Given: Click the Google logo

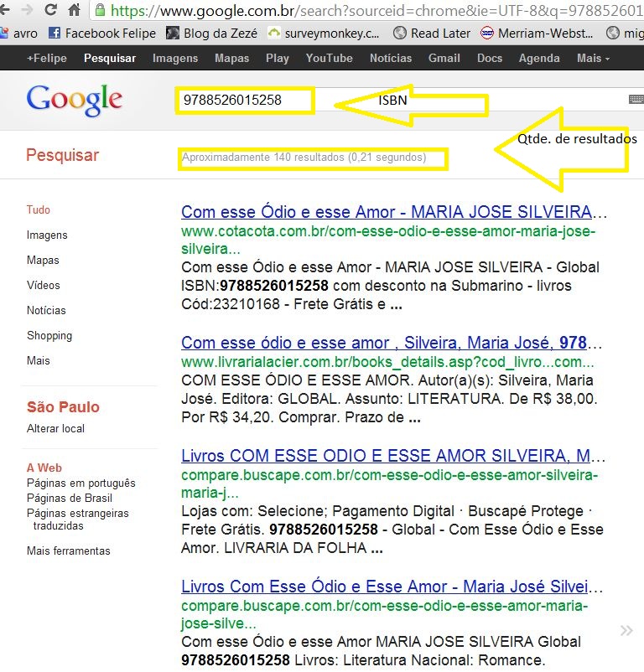Looking at the screenshot, I should (x=75, y=101).
